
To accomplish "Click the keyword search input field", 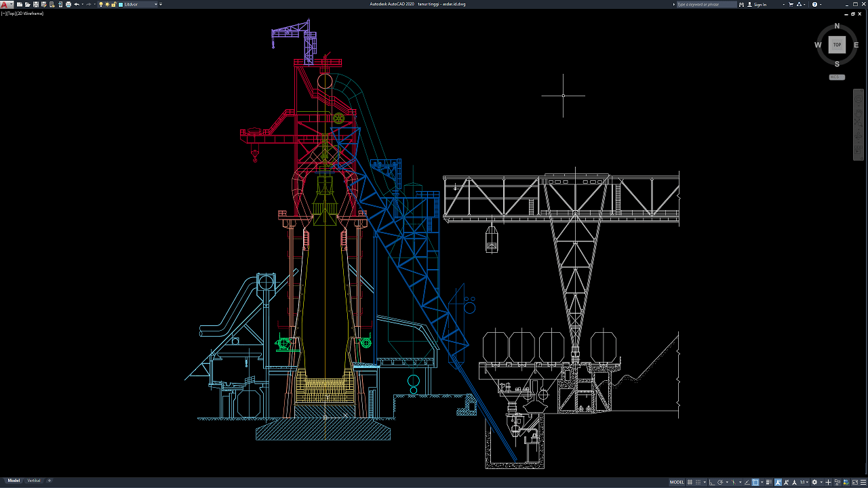I will 705,4.
